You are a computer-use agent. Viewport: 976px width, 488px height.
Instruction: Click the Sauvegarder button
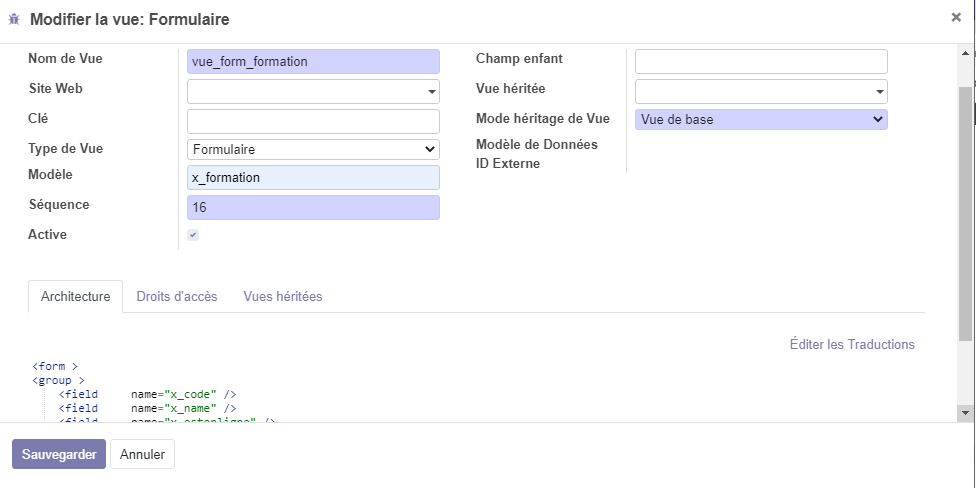(x=58, y=454)
